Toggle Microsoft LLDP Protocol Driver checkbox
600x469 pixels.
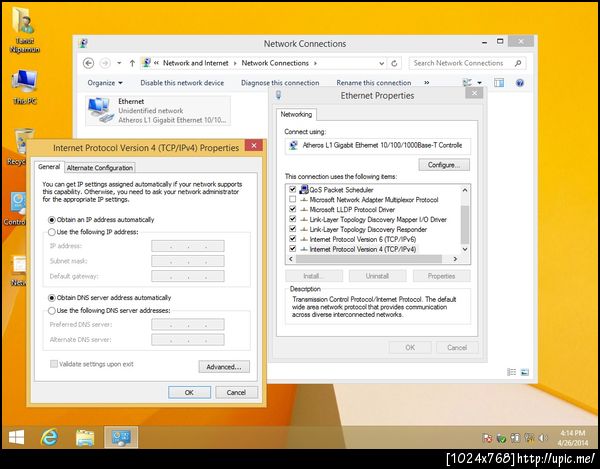(x=293, y=209)
